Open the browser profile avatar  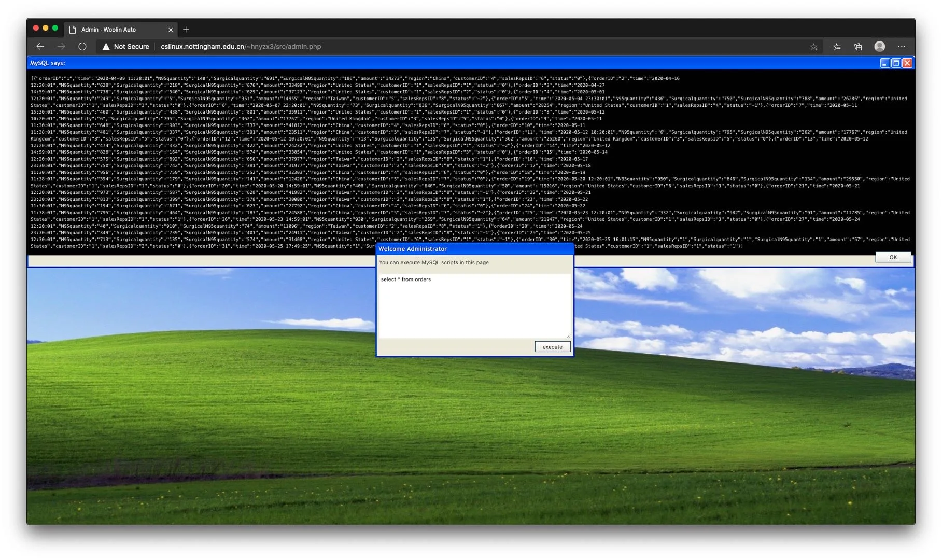(880, 47)
